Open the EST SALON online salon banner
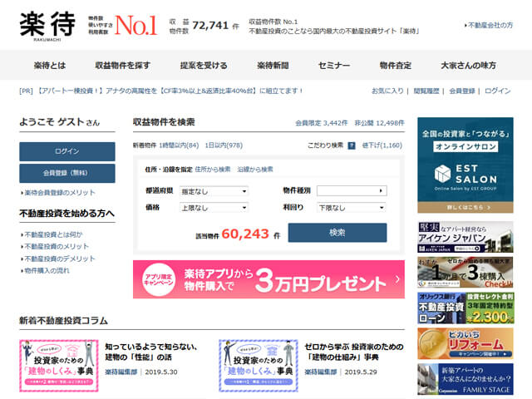This screenshot has height=399, width=532. pos(465,165)
